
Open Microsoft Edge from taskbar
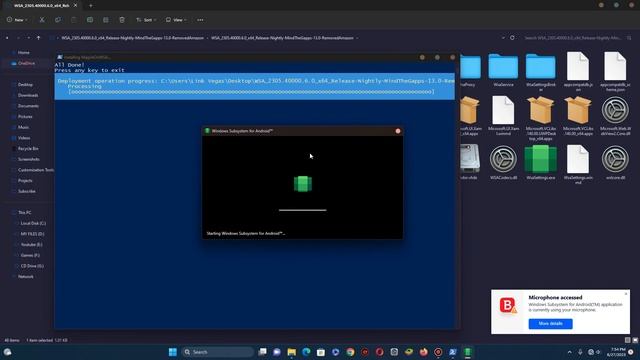306,352
